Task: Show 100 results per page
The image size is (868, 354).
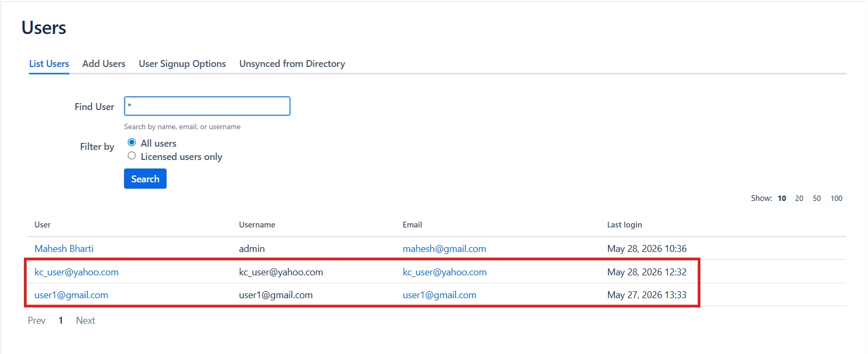Action: click(837, 198)
